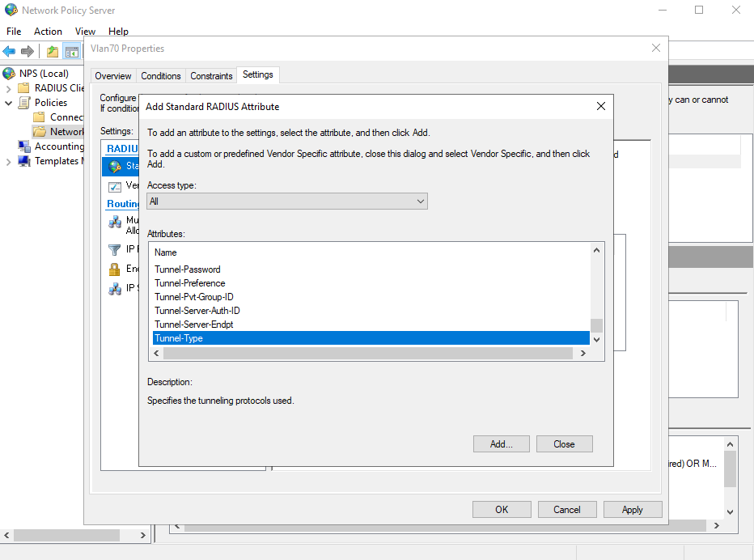Open the File menu
The width and height of the screenshot is (754, 560).
pyautogui.click(x=14, y=32)
